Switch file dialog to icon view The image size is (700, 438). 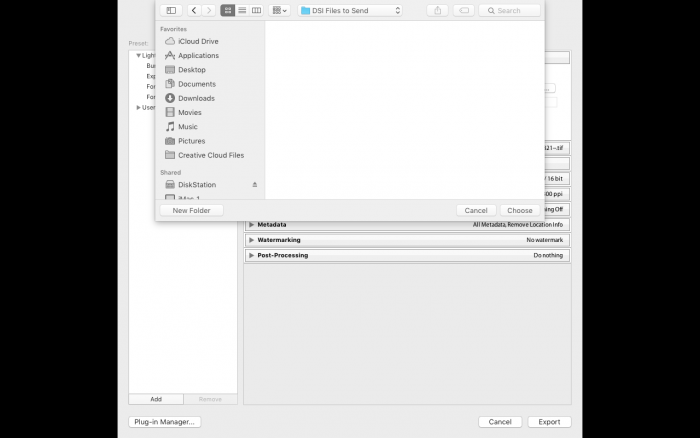tap(228, 10)
